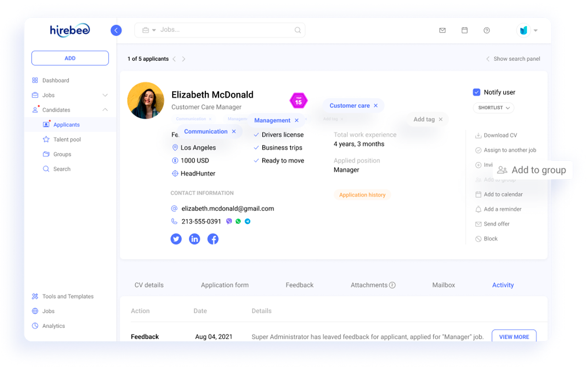
Task: Click the calendar icon in the top bar
Action: pyautogui.click(x=464, y=30)
